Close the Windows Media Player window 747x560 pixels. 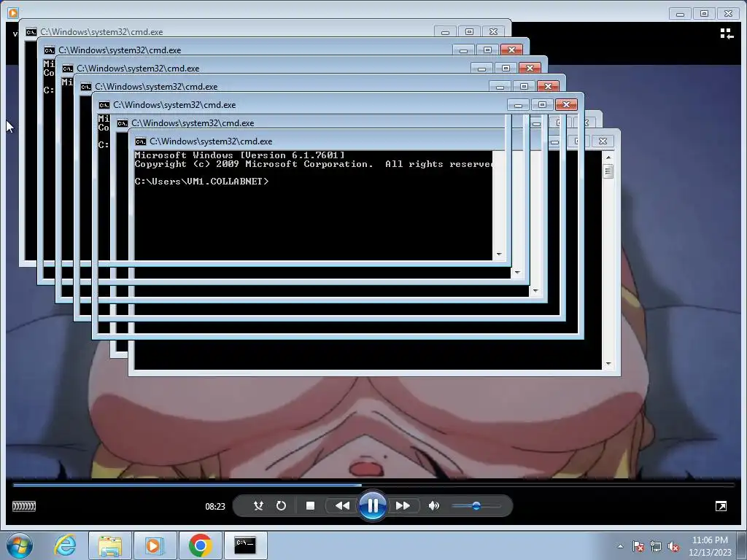pyautogui.click(x=729, y=13)
